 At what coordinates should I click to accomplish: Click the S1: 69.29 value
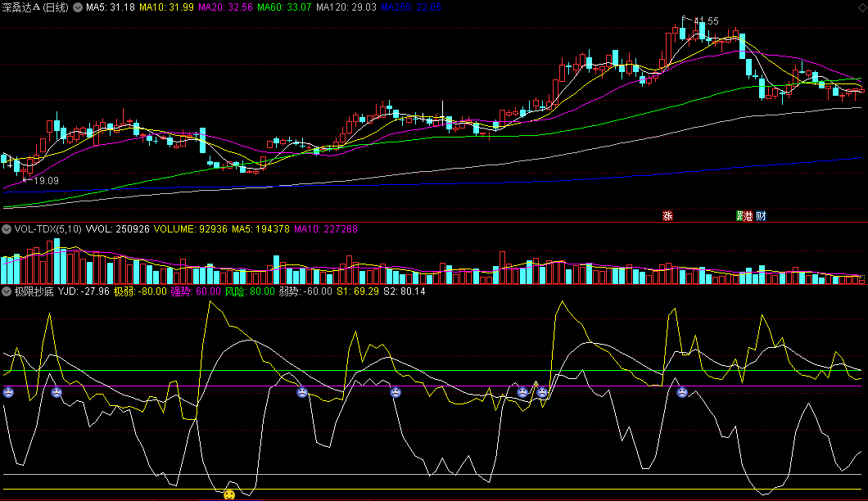[358, 291]
